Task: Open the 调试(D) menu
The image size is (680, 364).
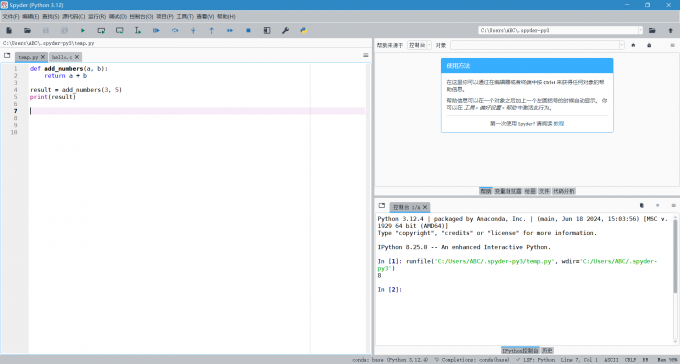Action: click(x=118, y=16)
